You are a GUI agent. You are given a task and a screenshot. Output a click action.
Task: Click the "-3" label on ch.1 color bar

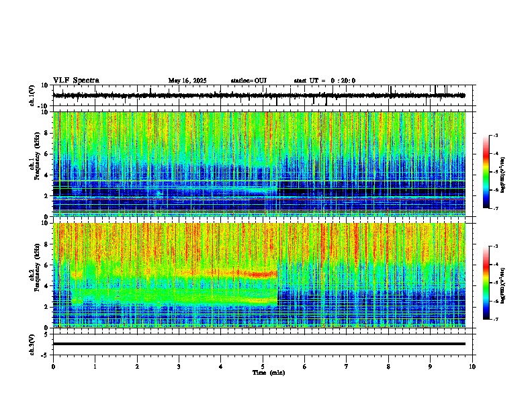pyautogui.click(x=496, y=135)
